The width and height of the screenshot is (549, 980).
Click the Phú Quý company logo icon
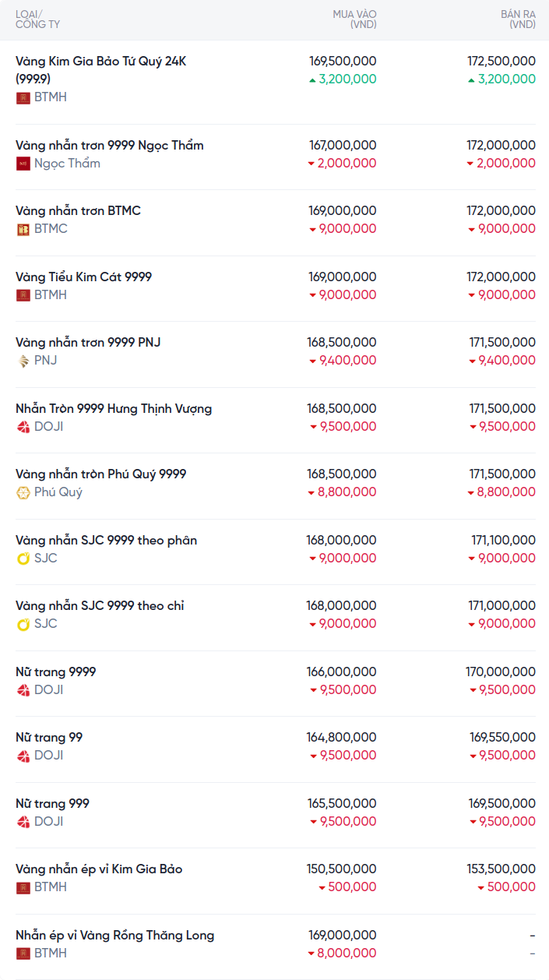coord(23,492)
